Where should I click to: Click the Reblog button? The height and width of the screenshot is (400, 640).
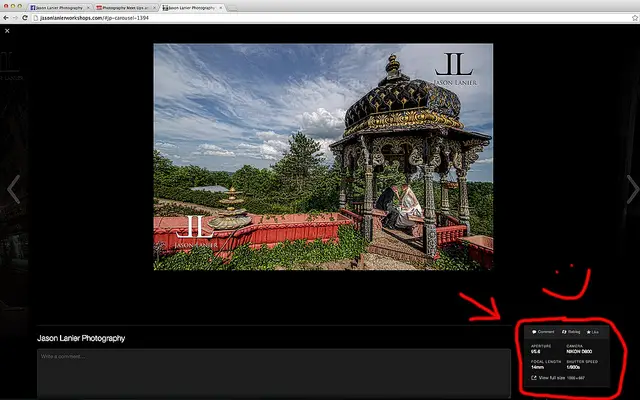pos(571,332)
